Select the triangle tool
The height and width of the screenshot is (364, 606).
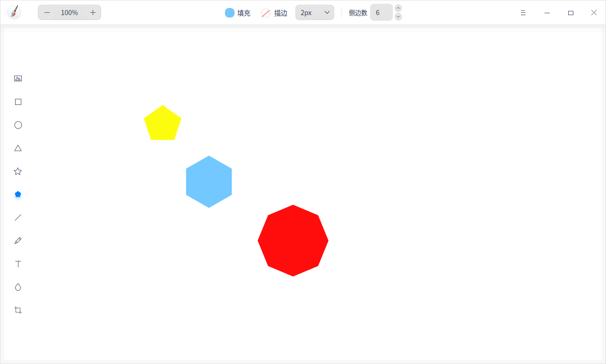tap(18, 148)
